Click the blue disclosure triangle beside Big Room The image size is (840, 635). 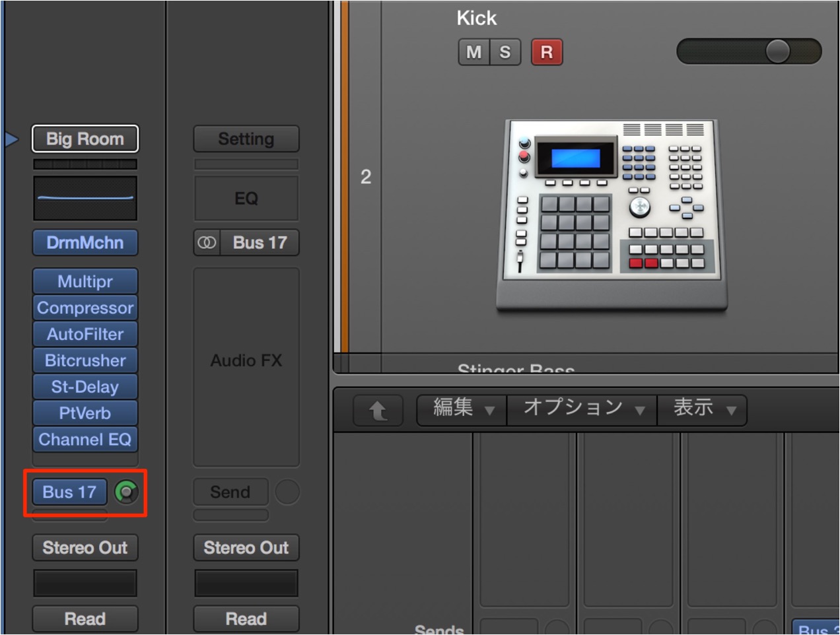click(x=11, y=139)
